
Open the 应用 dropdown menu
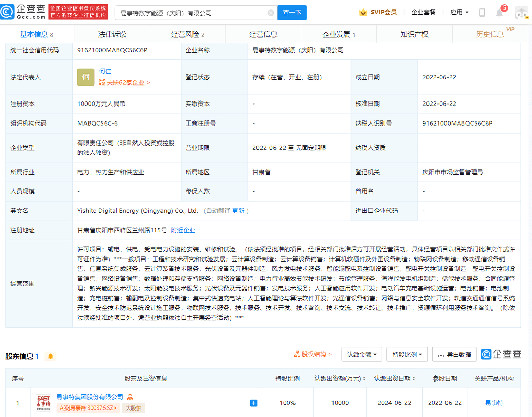click(x=459, y=12)
